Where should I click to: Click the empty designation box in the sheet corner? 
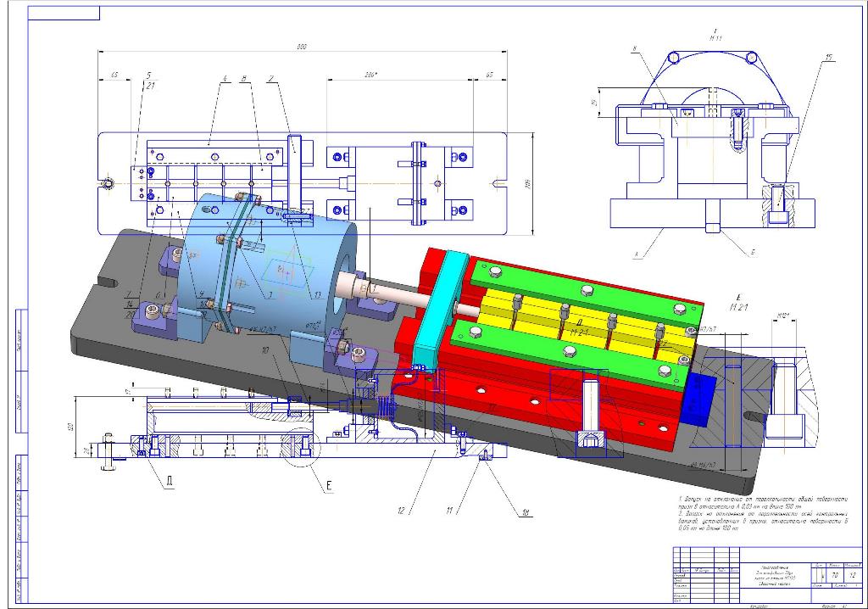pyautogui.click(x=64, y=14)
